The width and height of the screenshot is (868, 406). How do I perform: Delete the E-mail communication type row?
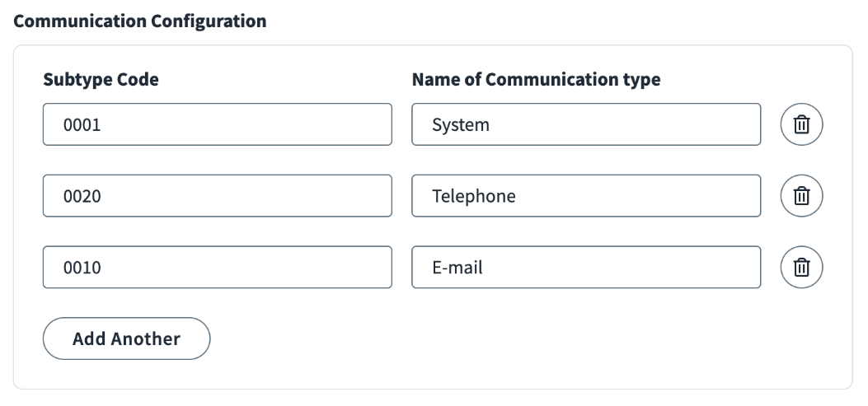(801, 267)
